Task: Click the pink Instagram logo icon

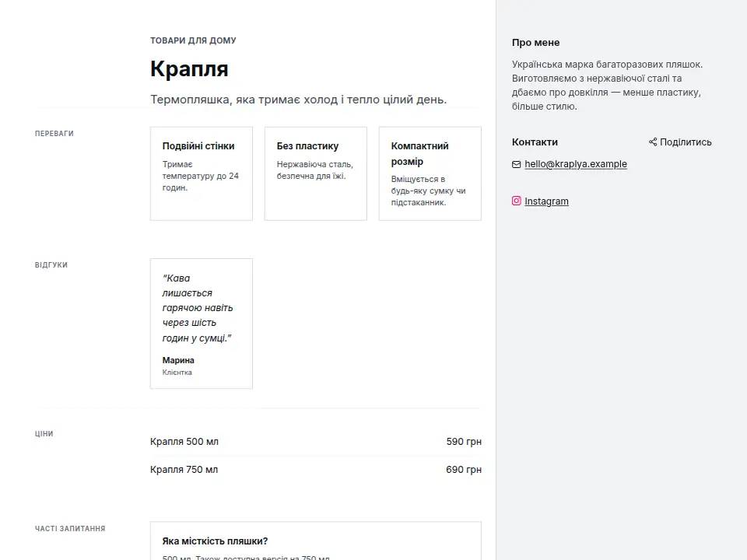Action: coord(517,201)
